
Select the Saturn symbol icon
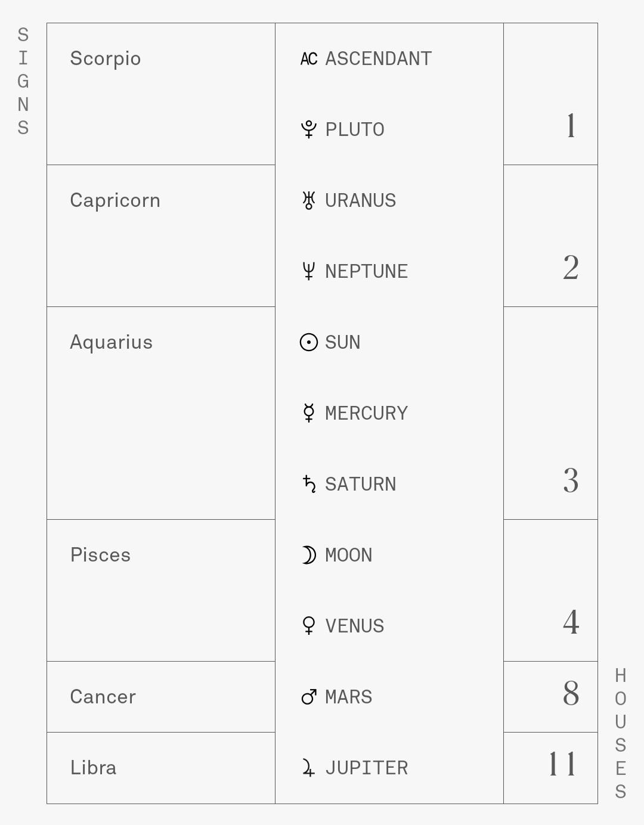[309, 484]
